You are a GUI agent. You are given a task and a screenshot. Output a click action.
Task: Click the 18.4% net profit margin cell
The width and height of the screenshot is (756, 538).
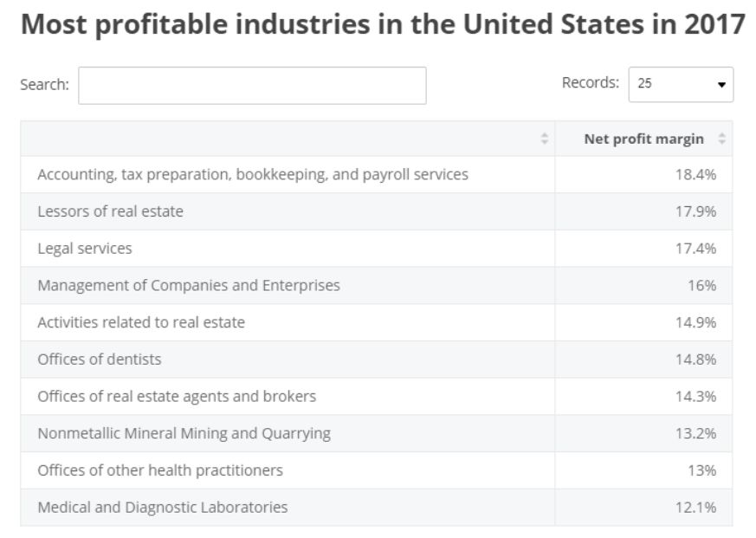click(x=695, y=174)
